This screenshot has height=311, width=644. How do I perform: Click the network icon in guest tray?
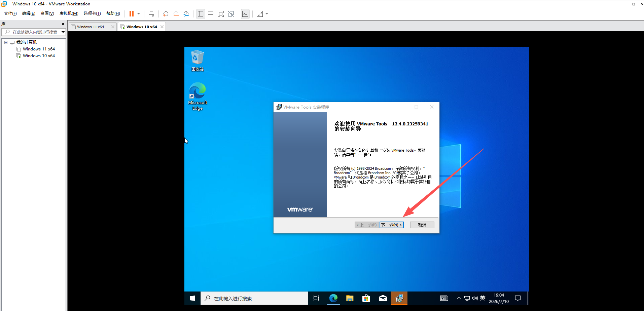tap(467, 298)
